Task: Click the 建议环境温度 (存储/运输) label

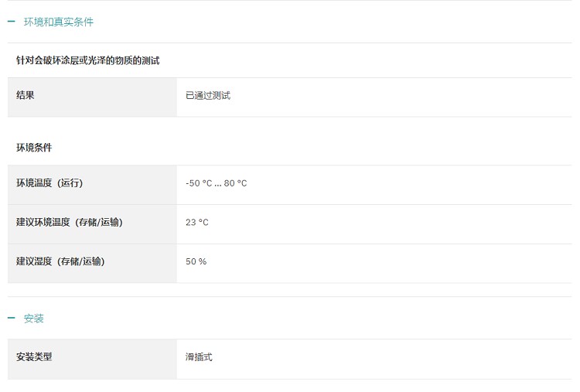Action: coord(69,222)
